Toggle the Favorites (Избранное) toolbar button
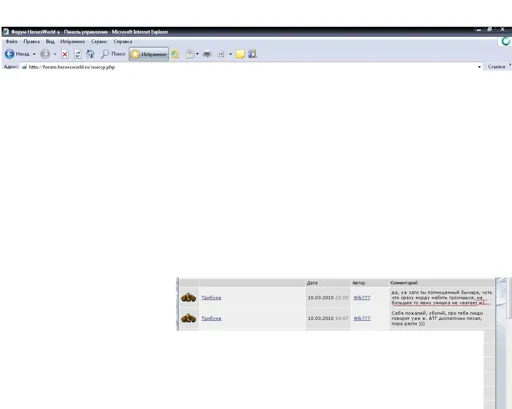 click(149, 54)
